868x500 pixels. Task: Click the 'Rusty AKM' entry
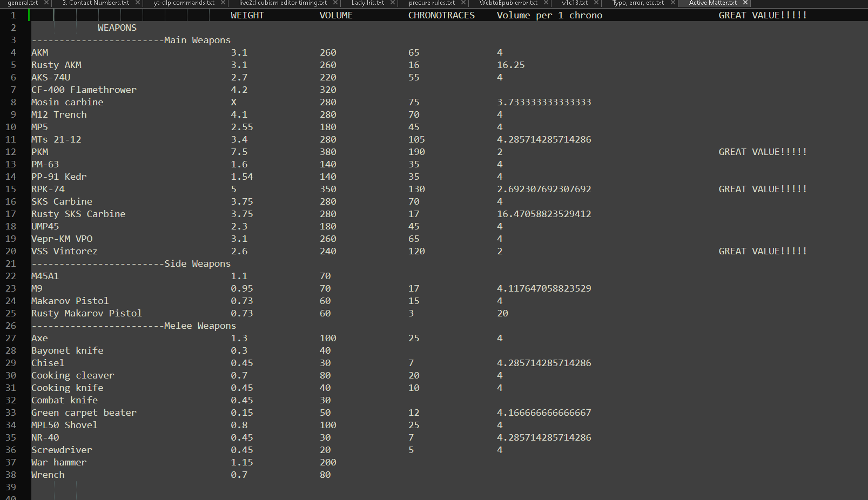coord(56,65)
